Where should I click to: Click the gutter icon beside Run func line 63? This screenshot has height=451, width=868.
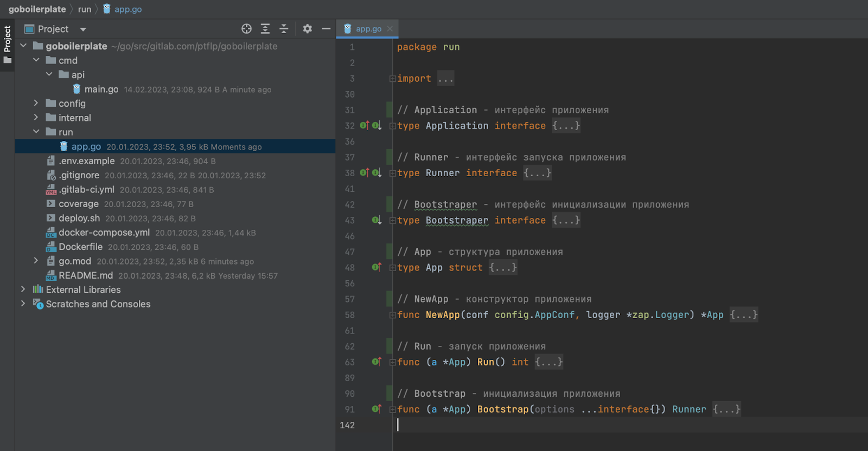pos(376,362)
